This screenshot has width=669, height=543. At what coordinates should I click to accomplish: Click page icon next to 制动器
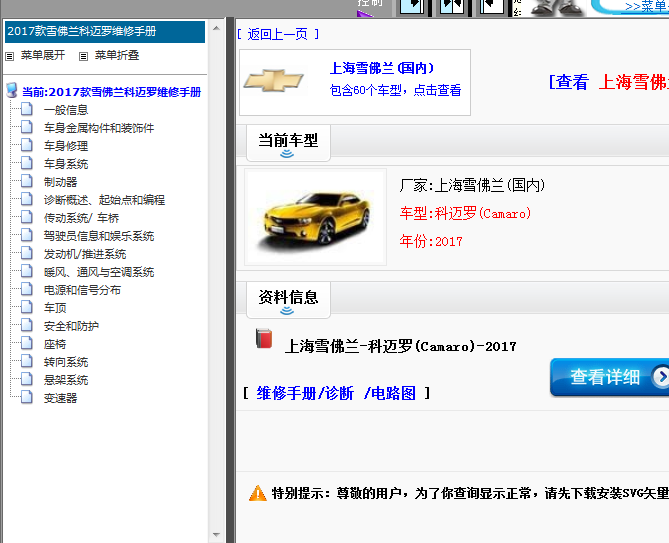(x=26, y=181)
